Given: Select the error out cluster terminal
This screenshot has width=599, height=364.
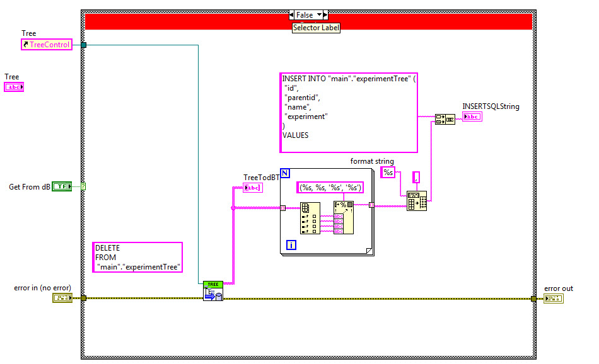Looking at the screenshot, I should pos(553,299).
